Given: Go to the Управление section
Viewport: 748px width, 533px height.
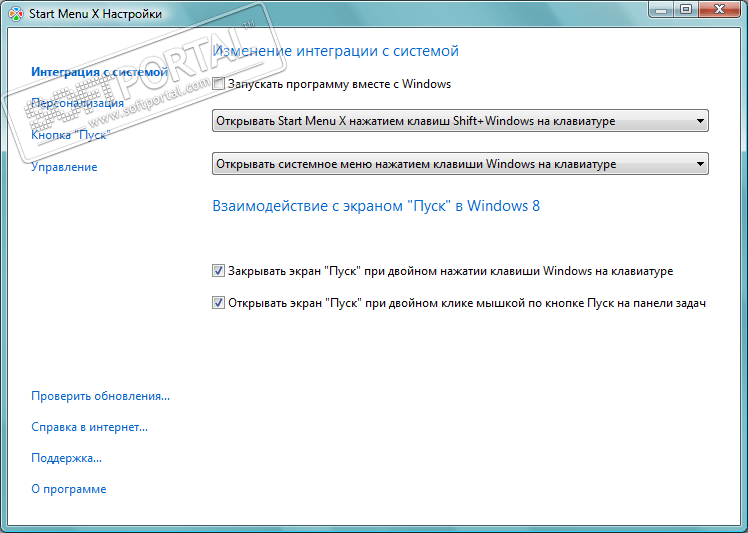Looking at the screenshot, I should 64,167.
